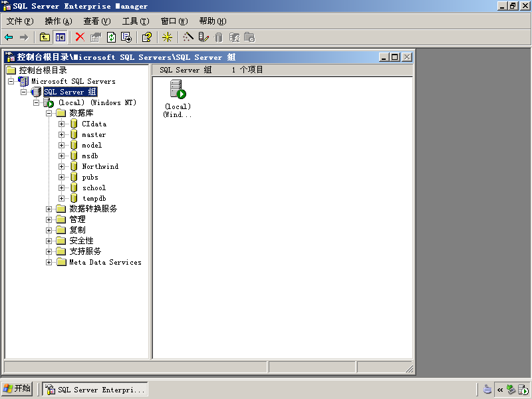Click the green Refresh toolbar icon
The image size is (532, 399).
point(111,37)
